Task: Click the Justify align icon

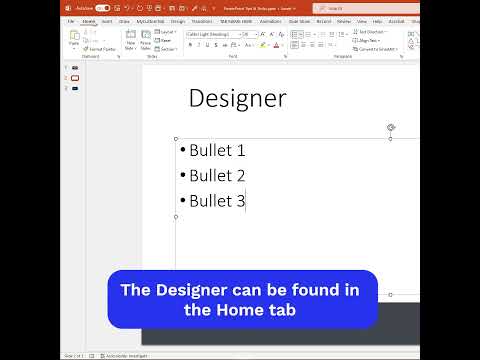Action: coord(321,45)
